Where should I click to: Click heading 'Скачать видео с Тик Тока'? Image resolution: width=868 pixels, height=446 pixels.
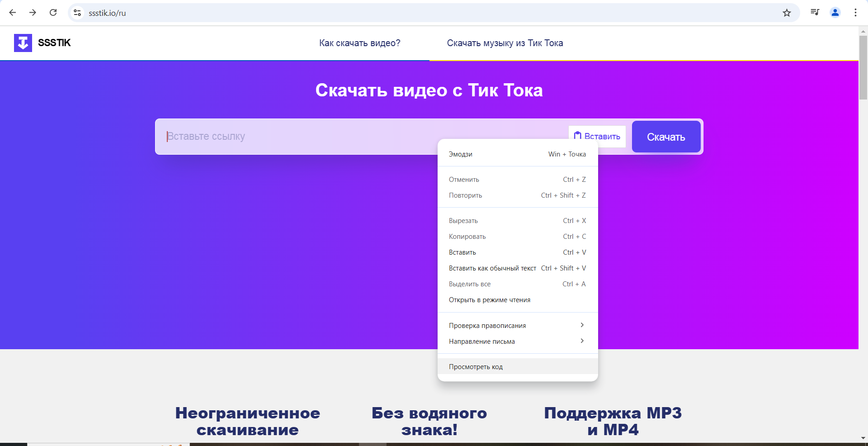pos(429,90)
